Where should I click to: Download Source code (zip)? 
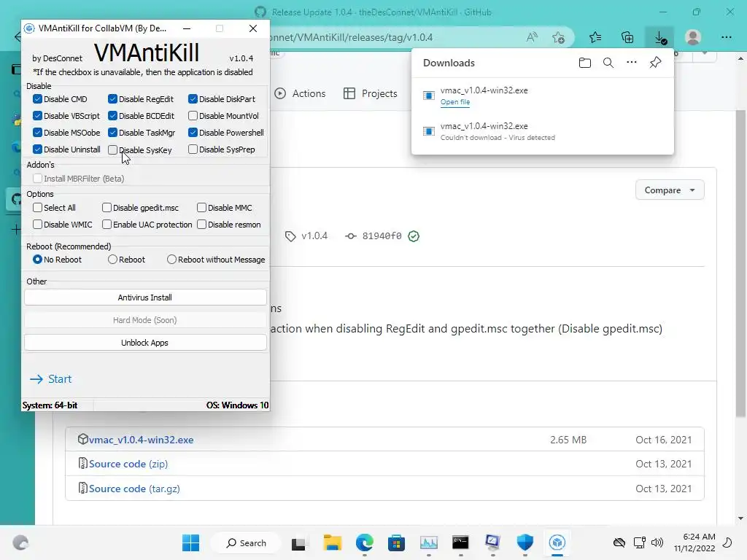128,464
